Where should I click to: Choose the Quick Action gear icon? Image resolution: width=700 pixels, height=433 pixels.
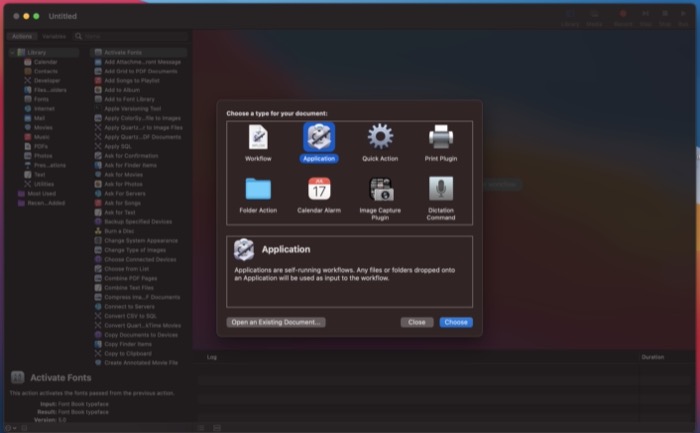[x=380, y=137]
